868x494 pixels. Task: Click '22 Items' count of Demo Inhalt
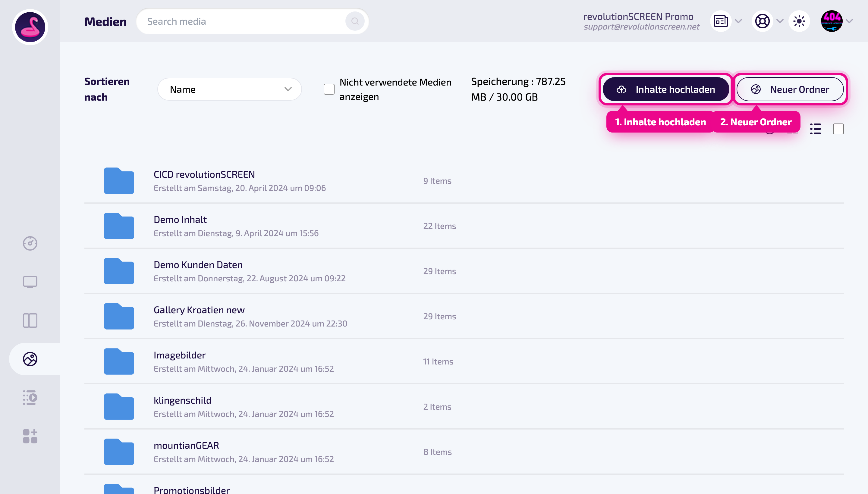click(439, 226)
